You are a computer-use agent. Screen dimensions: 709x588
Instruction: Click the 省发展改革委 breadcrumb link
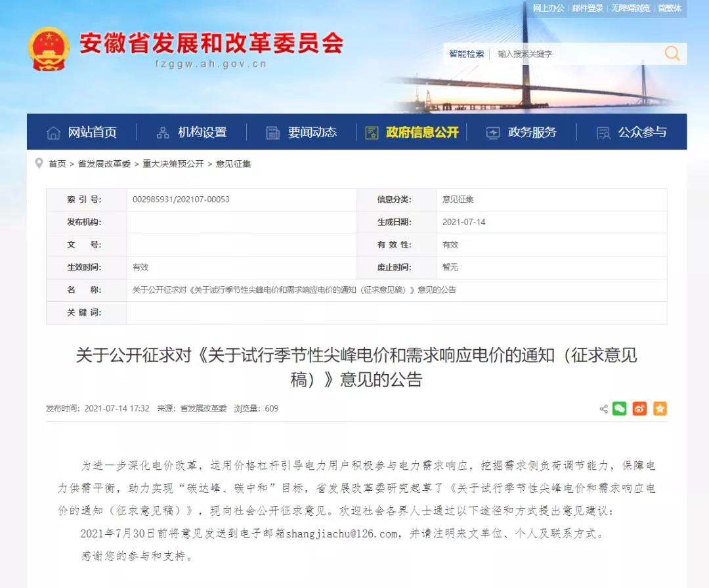104,163
